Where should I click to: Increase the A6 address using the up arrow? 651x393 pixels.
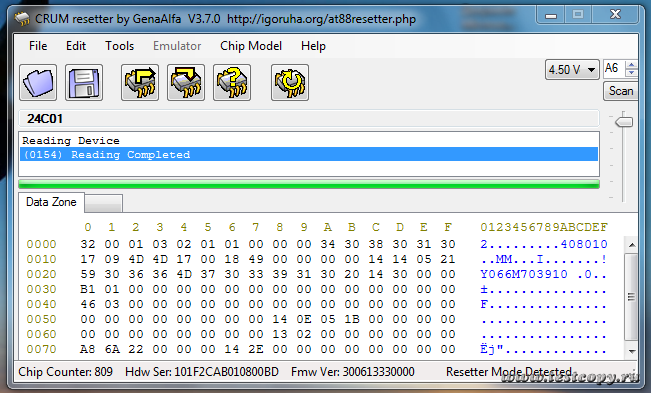pos(631,65)
